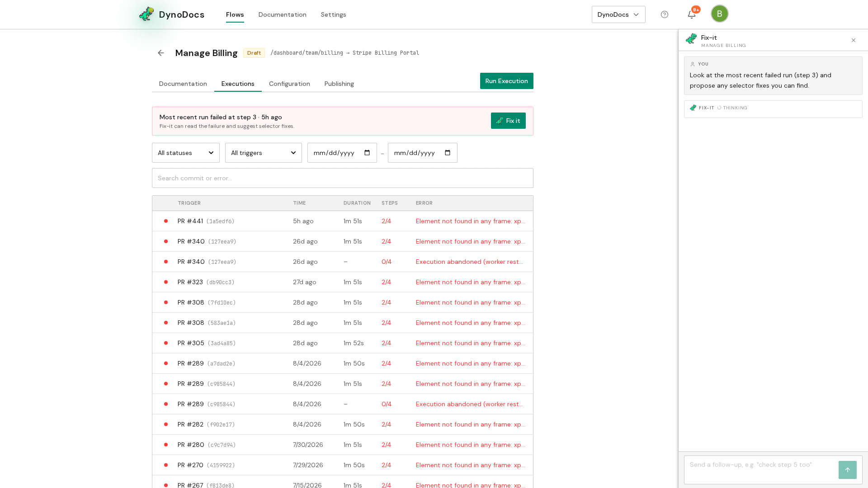Image resolution: width=868 pixels, height=488 pixels.
Task: Open the notifications bell
Action: (692, 14)
